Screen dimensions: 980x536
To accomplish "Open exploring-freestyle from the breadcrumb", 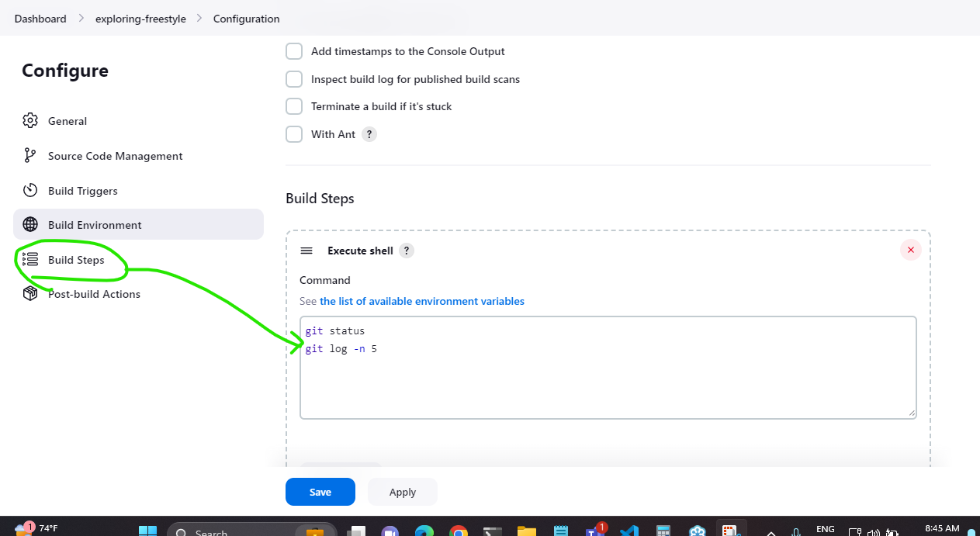I will pos(140,18).
